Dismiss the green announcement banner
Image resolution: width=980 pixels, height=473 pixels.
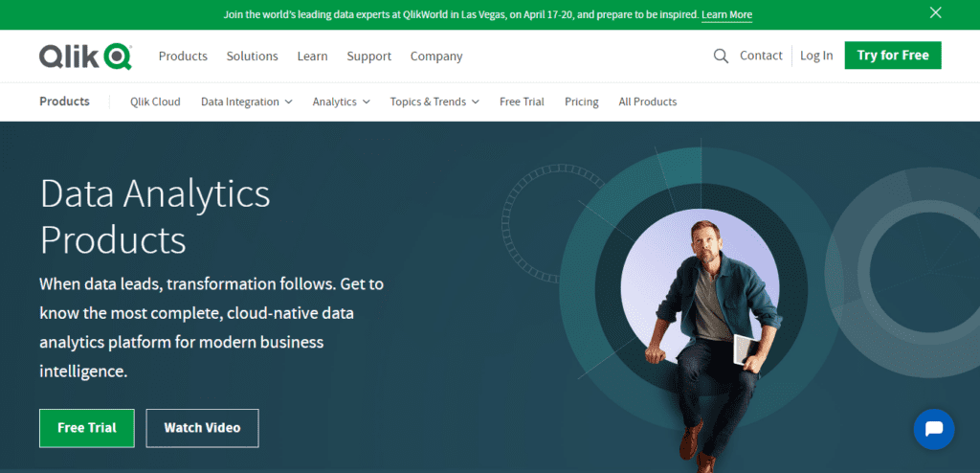click(x=935, y=13)
